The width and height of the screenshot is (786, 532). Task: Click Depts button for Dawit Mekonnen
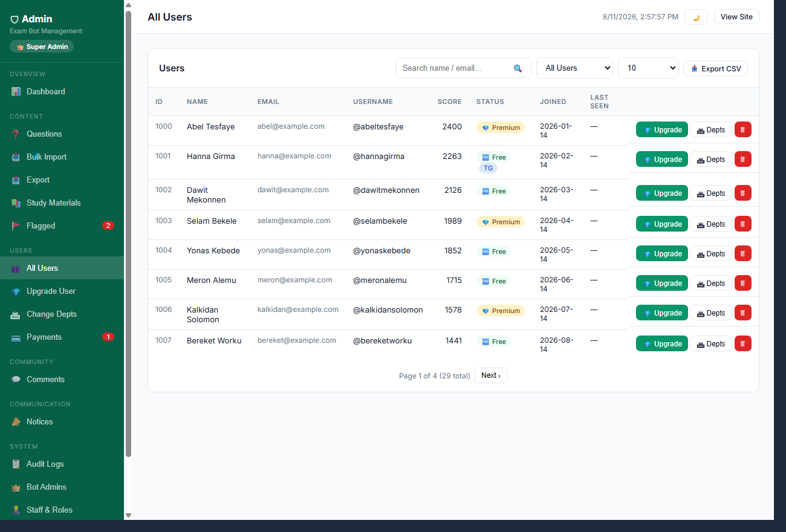point(711,193)
